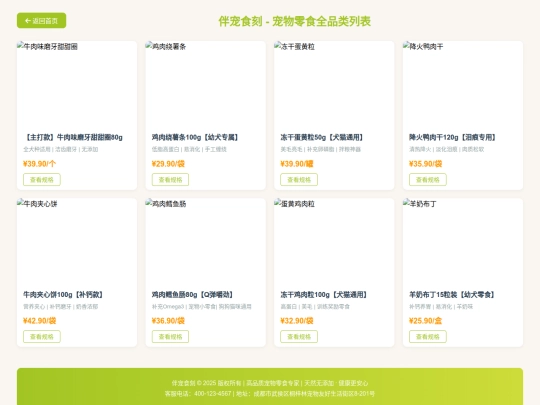Viewport: 540px width, 405px height.
Task: Select product title 冻干鸡肉粒100g【犬猫通用】
Action: (x=324, y=295)
